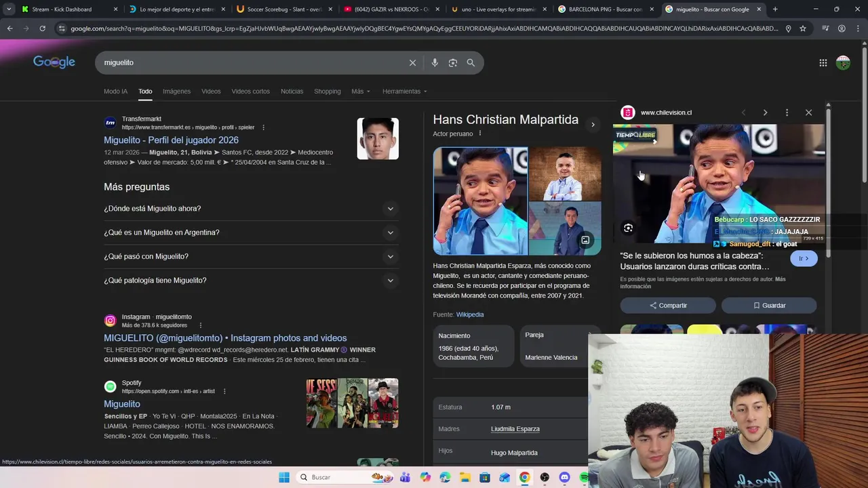
Task: Open Copilot from taskbar
Action: click(x=425, y=477)
